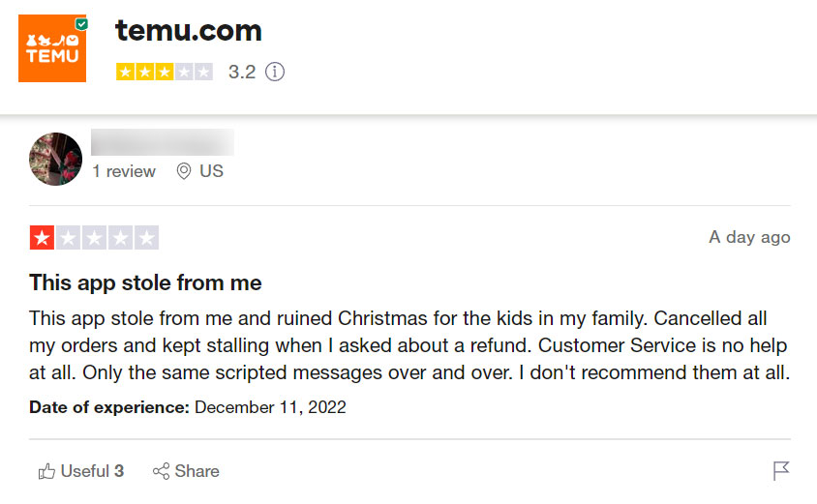Open the info icon beside 3.2
This screenshot has width=817, height=504.
tap(275, 72)
